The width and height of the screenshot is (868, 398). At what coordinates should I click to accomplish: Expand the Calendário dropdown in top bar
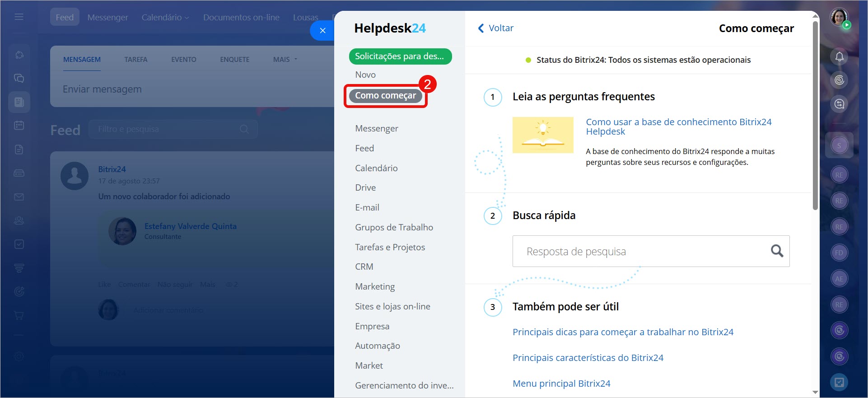165,17
